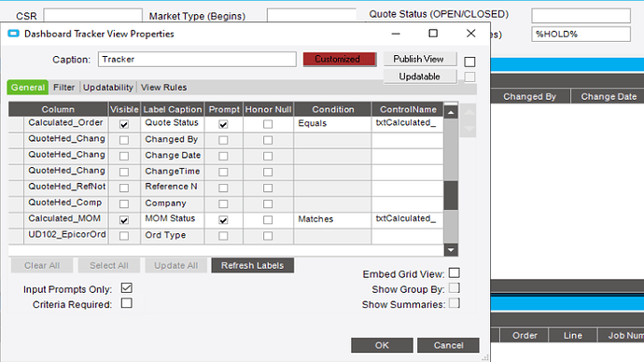This screenshot has height=362, width=644.
Task: Click the Matches condition cell
Action: [x=332, y=219]
